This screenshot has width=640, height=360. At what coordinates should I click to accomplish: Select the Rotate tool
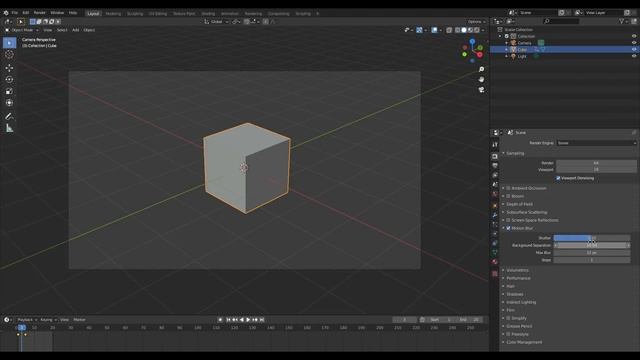tap(9, 80)
